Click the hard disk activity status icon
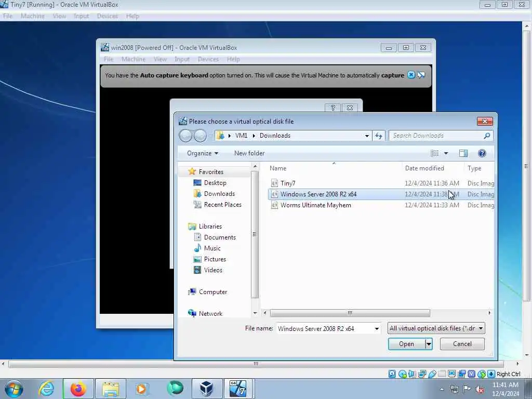532x399 pixels. (x=392, y=374)
